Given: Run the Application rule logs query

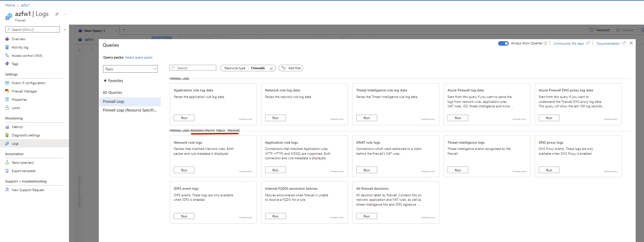Looking at the screenshot, I should 275,170.
